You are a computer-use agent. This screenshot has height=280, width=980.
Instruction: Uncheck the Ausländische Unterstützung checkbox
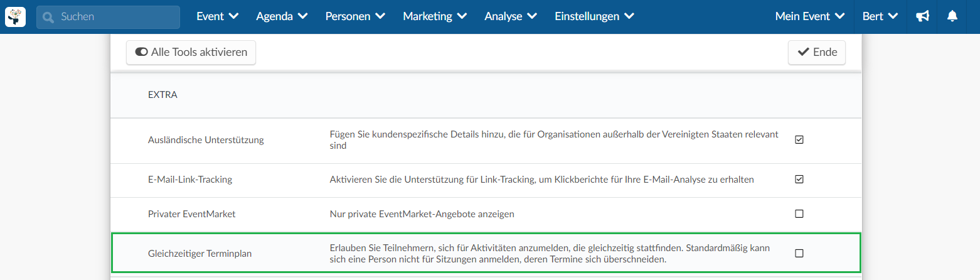tap(799, 140)
